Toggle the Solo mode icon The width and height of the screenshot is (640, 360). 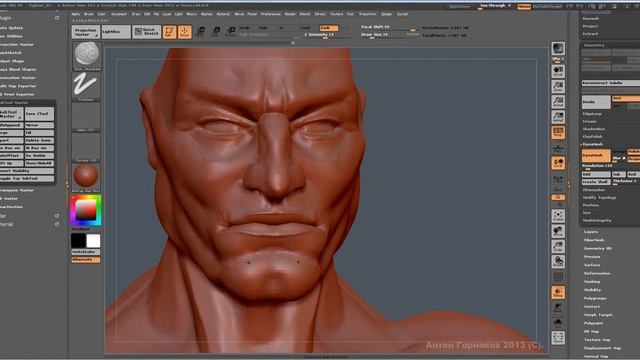coord(558,323)
